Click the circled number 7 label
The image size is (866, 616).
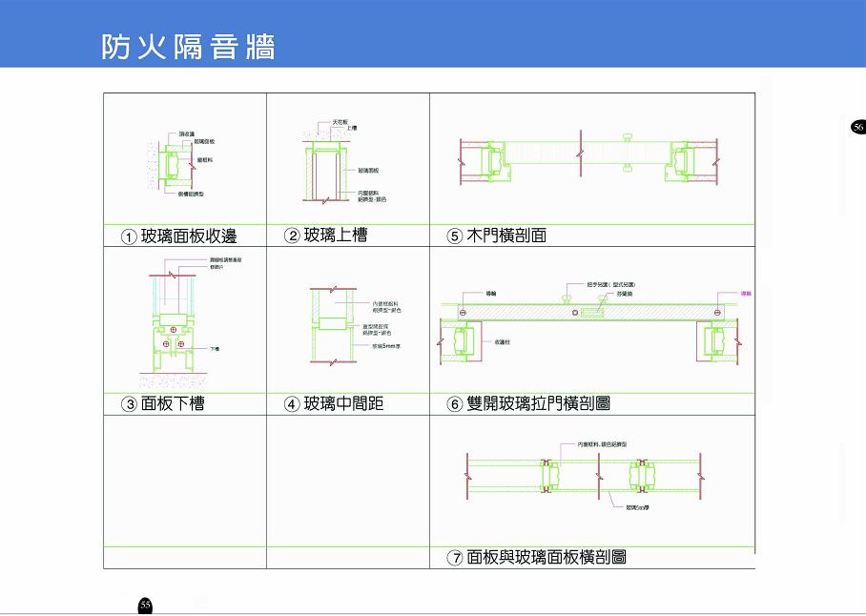[x=454, y=558]
